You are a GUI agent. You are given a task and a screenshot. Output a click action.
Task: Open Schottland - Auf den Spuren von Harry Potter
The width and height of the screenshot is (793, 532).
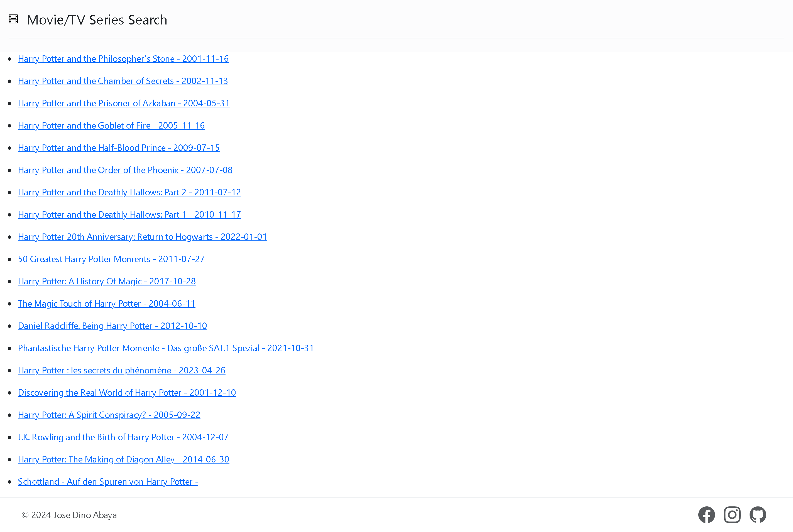(x=108, y=481)
